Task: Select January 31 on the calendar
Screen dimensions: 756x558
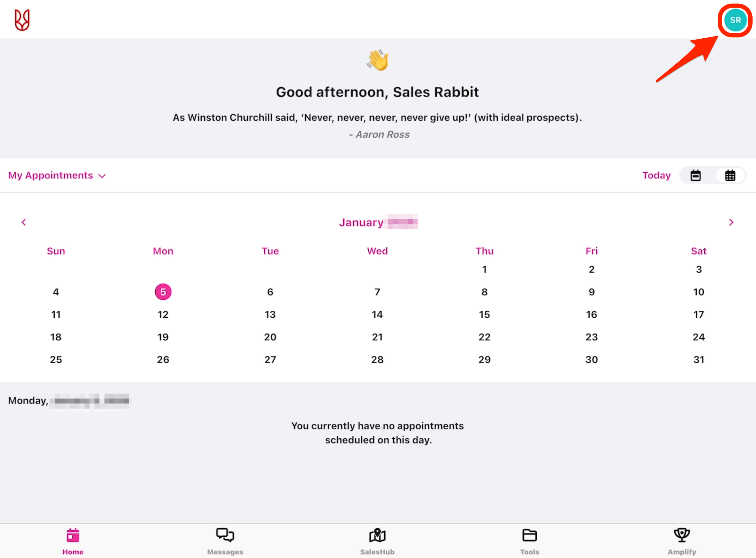Action: (x=698, y=359)
